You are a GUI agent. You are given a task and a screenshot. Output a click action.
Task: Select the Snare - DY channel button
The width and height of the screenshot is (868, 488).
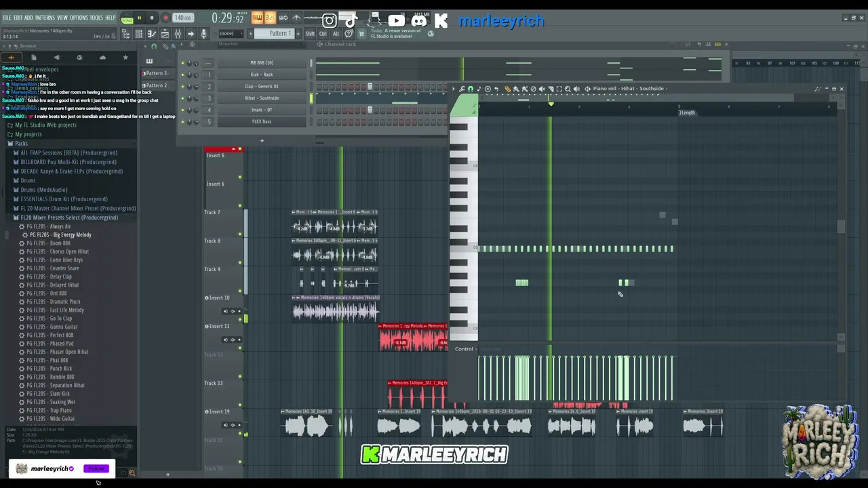click(x=262, y=110)
